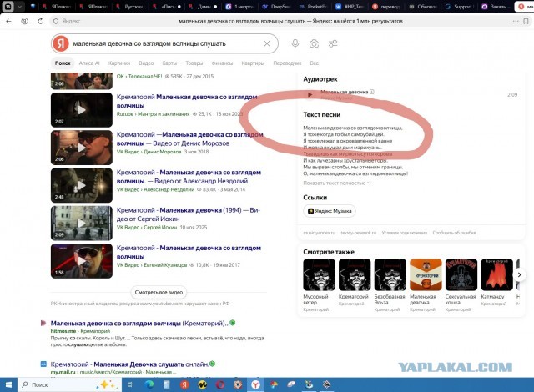Open the Квартиры tab

253,63
